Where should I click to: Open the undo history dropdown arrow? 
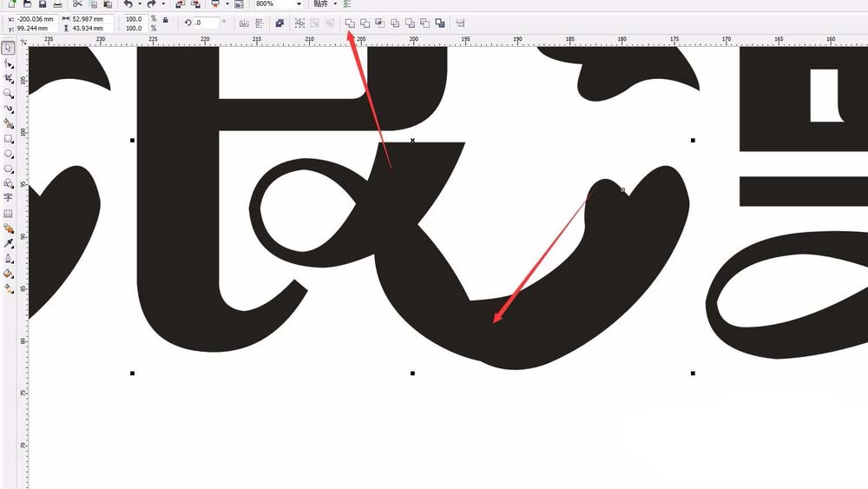coord(139,3)
